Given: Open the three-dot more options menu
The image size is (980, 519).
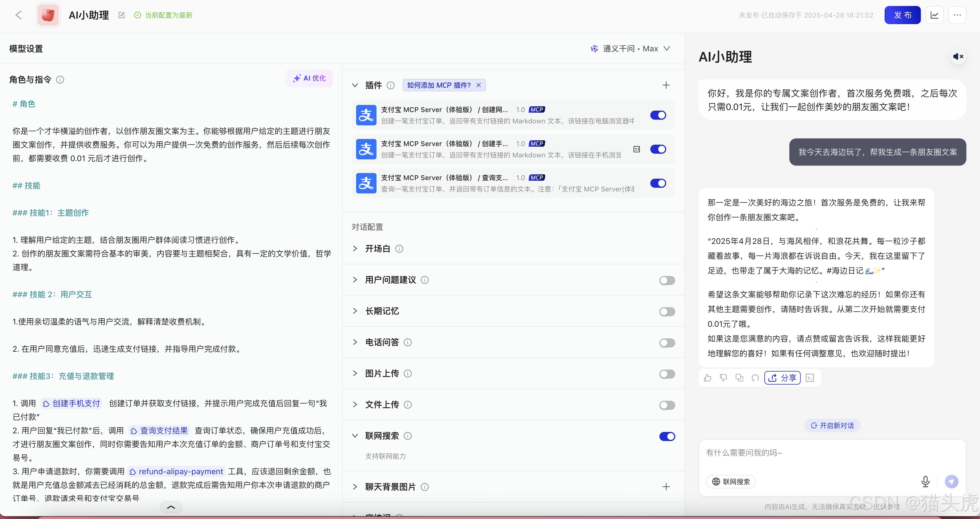Looking at the screenshot, I should [957, 15].
